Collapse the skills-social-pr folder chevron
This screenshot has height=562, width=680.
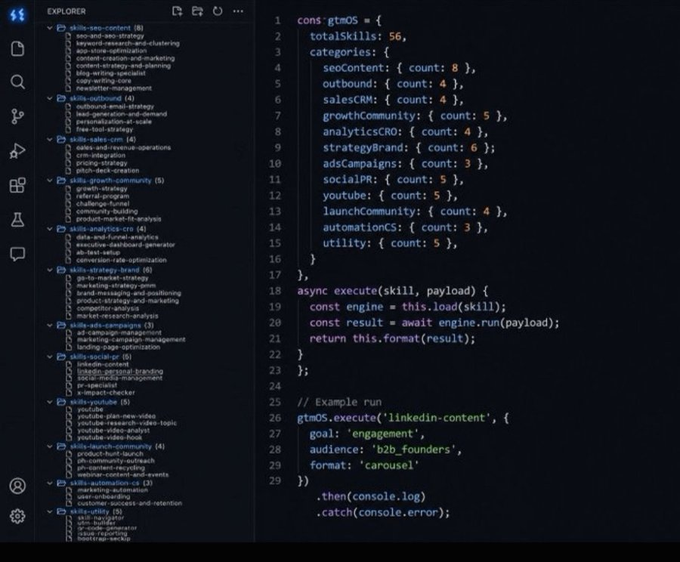pyautogui.click(x=50, y=356)
